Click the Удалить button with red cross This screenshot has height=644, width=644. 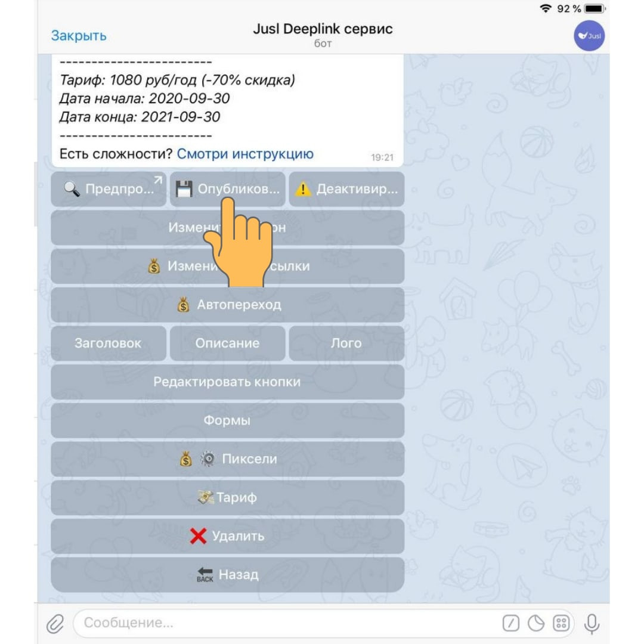[228, 536]
